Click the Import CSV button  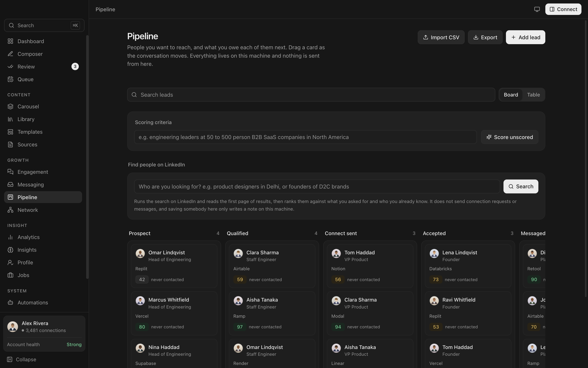pyautogui.click(x=441, y=37)
